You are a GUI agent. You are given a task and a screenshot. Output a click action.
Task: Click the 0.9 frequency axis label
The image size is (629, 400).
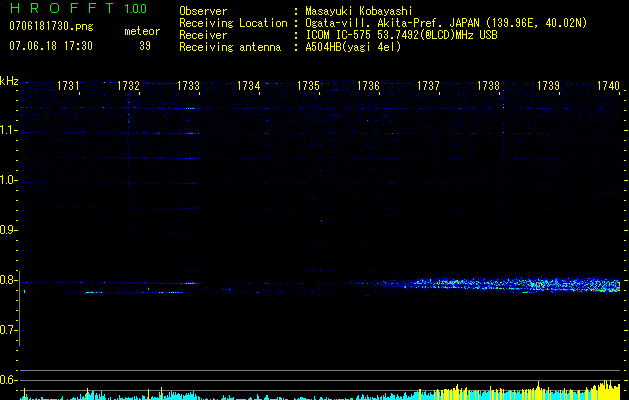click(8, 230)
